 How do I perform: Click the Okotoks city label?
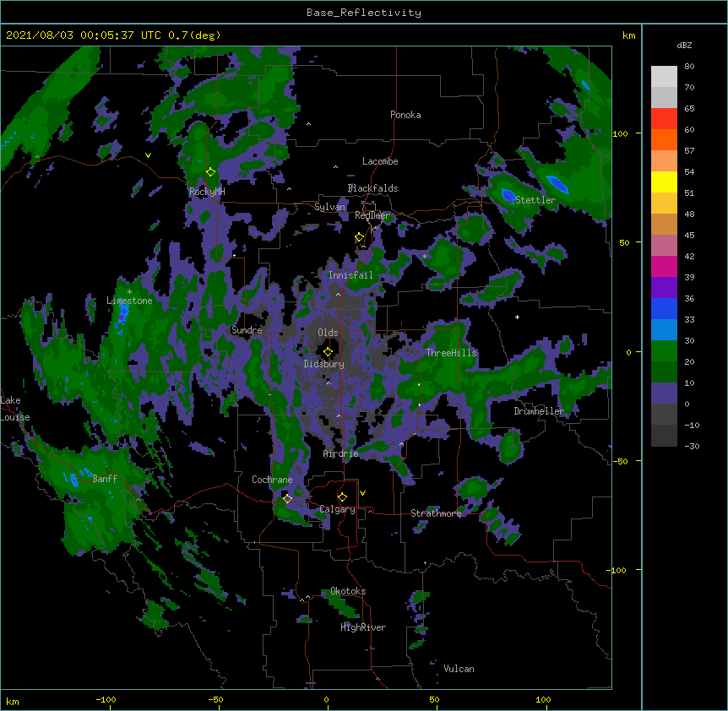[x=348, y=591]
